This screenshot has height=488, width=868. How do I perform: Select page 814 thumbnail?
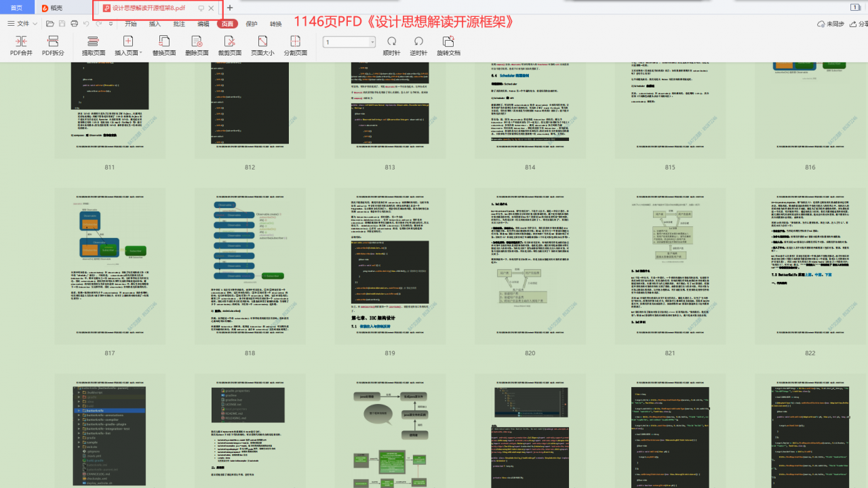click(x=530, y=110)
